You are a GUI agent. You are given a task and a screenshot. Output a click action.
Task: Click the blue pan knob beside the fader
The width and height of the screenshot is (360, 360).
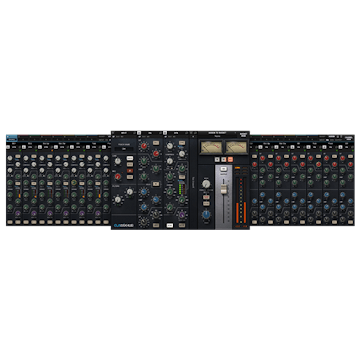[206, 214]
